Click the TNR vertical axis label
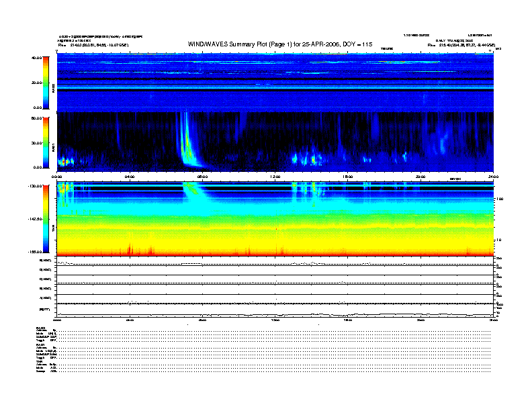The width and height of the screenshot is (532, 411). 53,228
